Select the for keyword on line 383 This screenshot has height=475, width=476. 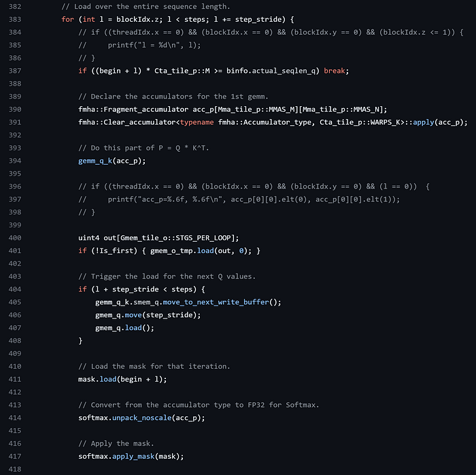[68, 20]
